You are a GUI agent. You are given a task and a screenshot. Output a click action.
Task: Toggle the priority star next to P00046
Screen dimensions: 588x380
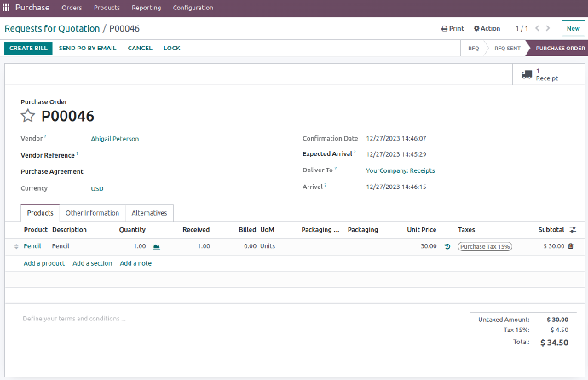click(28, 117)
